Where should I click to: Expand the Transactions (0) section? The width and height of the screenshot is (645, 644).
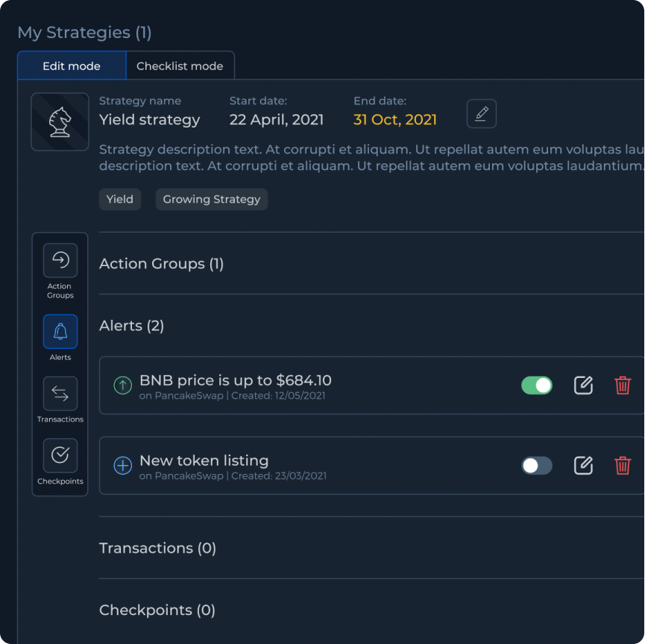158,549
